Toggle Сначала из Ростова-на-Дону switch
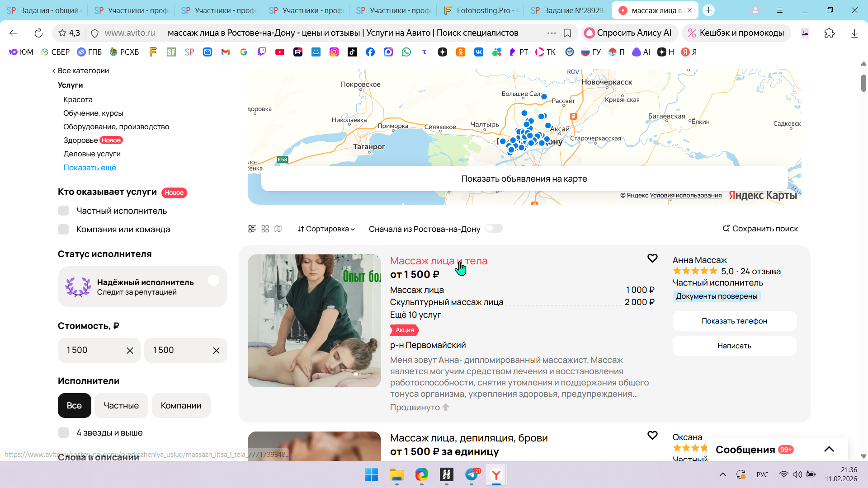Screen dimensions: 868x488 coord(494,229)
